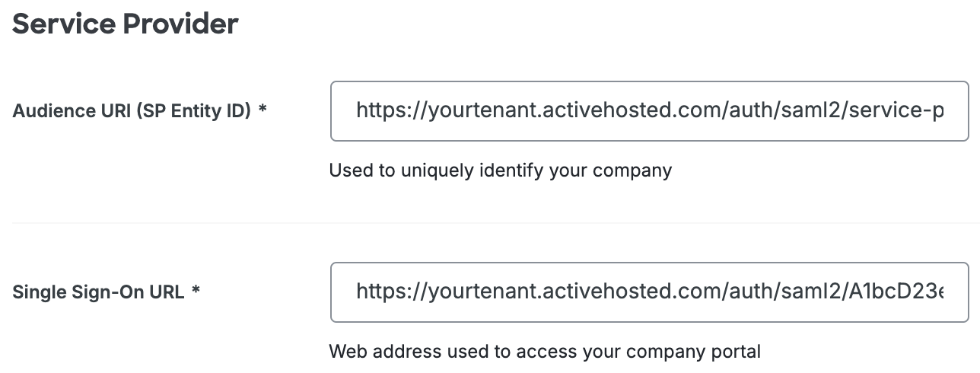Click the 'Web address used to access' hint text
This screenshot has height=373, width=980.
point(544,352)
